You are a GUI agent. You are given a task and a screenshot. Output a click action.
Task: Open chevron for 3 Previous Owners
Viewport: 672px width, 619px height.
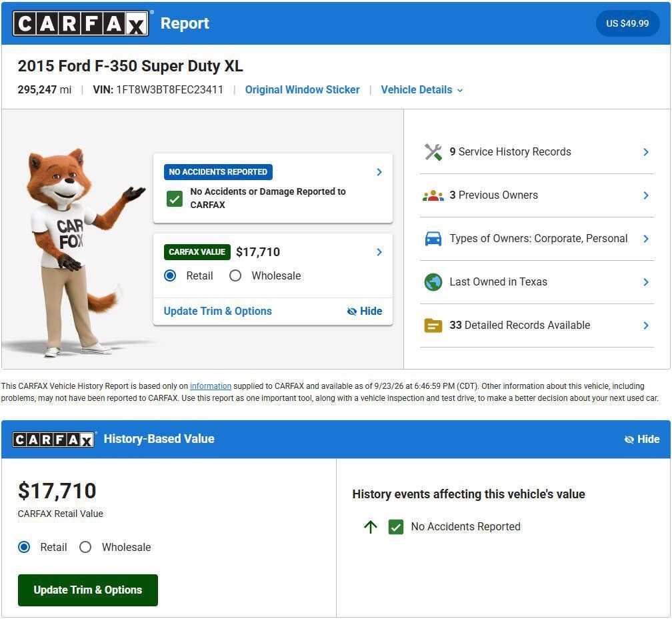click(646, 195)
